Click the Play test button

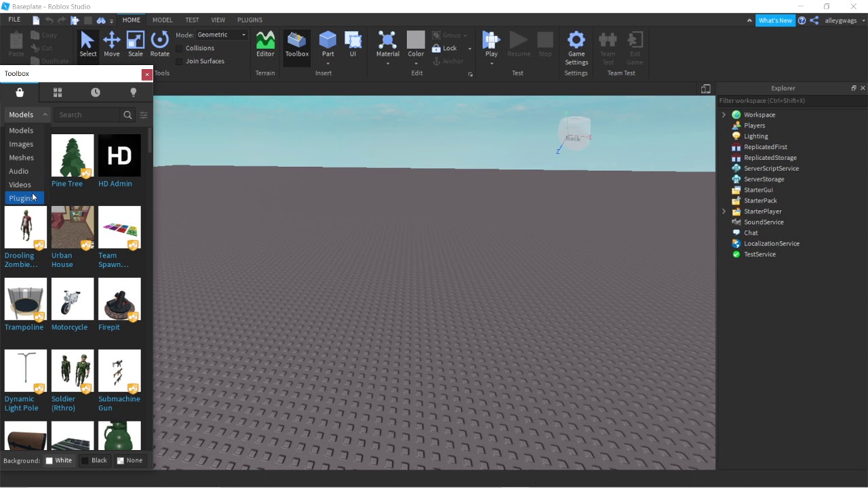[491, 44]
